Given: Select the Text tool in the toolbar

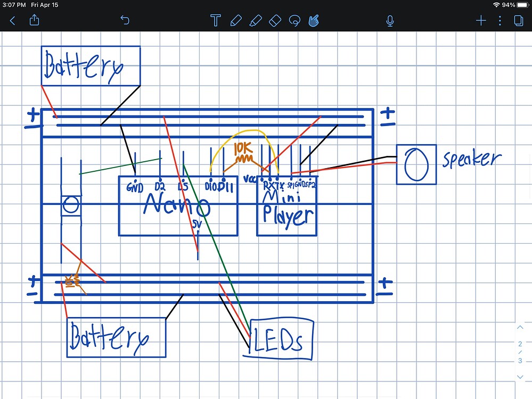Looking at the screenshot, I should pyautogui.click(x=215, y=20).
